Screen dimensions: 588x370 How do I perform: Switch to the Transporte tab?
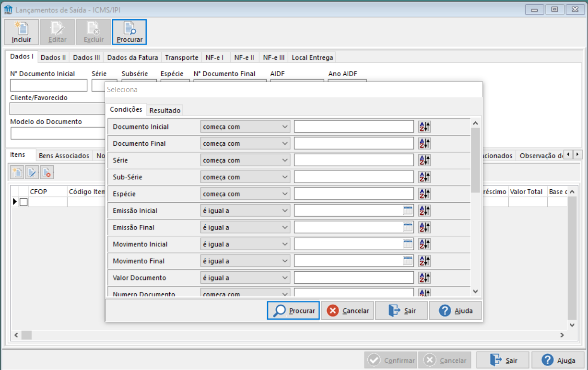click(182, 58)
